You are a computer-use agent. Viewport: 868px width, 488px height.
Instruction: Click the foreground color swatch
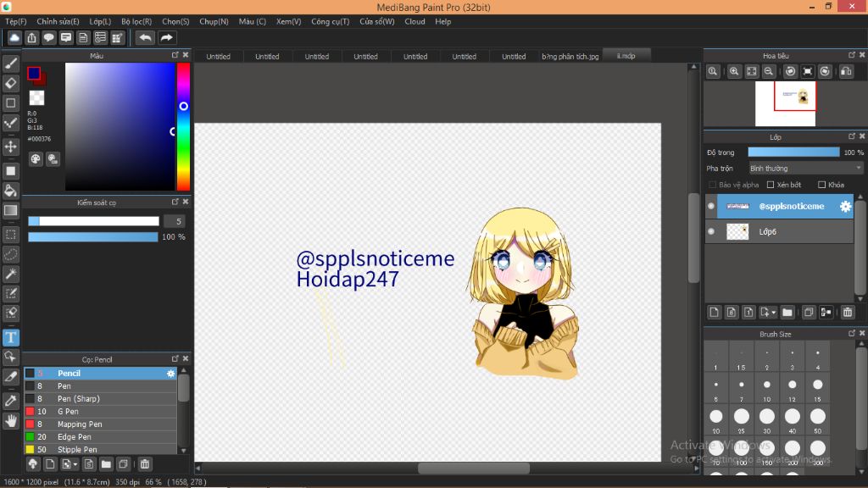(x=34, y=73)
